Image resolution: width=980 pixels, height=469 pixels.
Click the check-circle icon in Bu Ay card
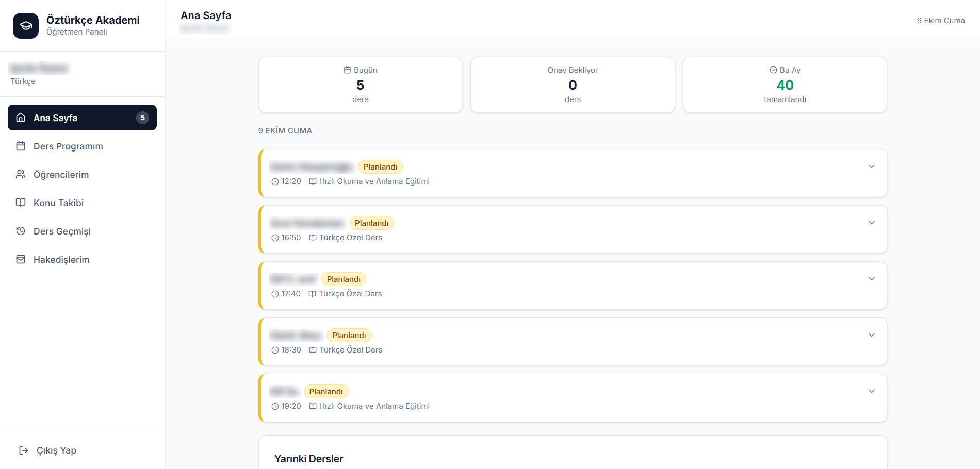(773, 70)
